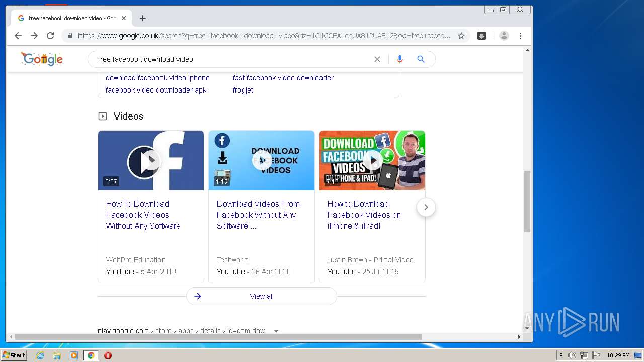The image size is (644, 362).
Task: Click the scroll down arrow
Action: click(527, 329)
